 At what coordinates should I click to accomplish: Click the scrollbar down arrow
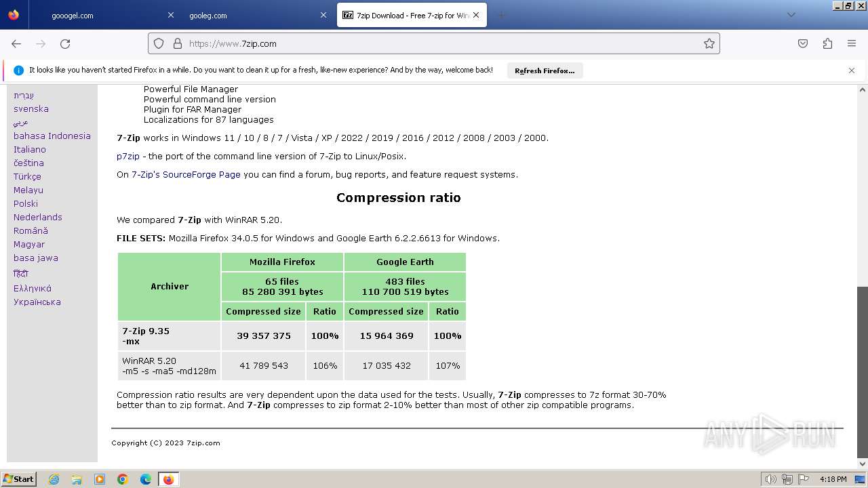pos(862,464)
